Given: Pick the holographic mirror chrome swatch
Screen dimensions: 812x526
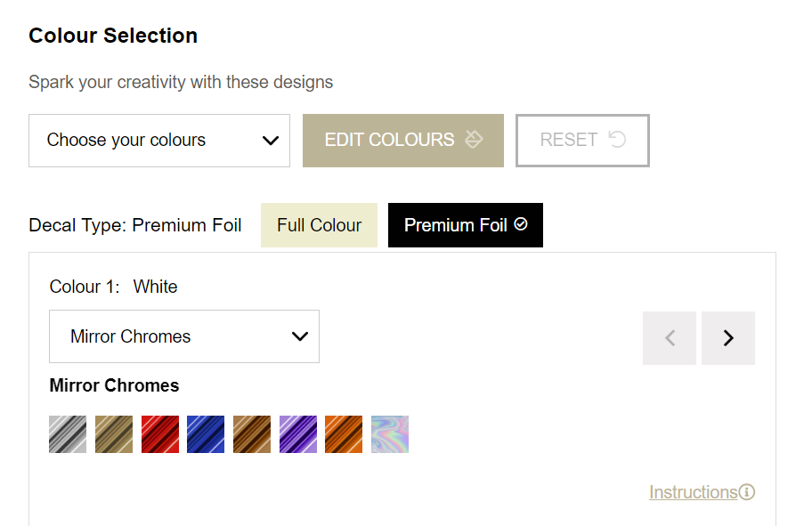Looking at the screenshot, I should point(390,434).
